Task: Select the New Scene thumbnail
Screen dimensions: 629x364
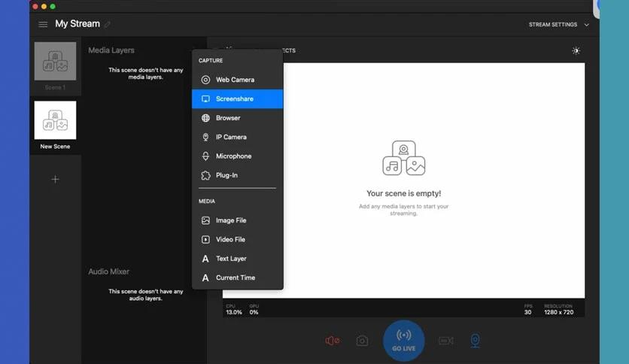Action: pyautogui.click(x=55, y=121)
